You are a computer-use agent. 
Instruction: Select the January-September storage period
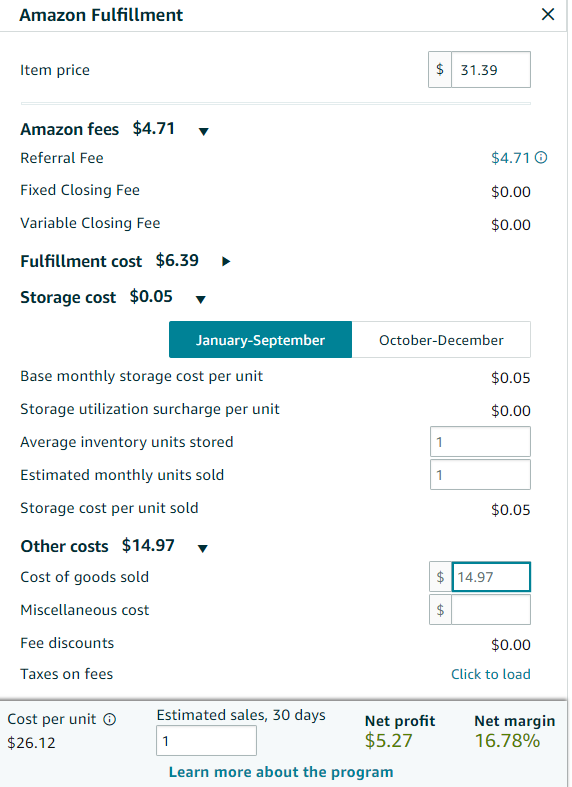click(x=260, y=340)
